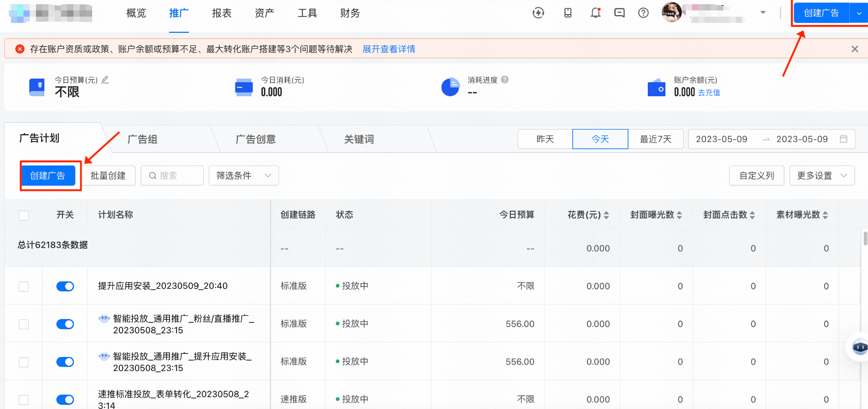Open the 2023-05-09 start date picker
The image size is (868, 409).
721,139
